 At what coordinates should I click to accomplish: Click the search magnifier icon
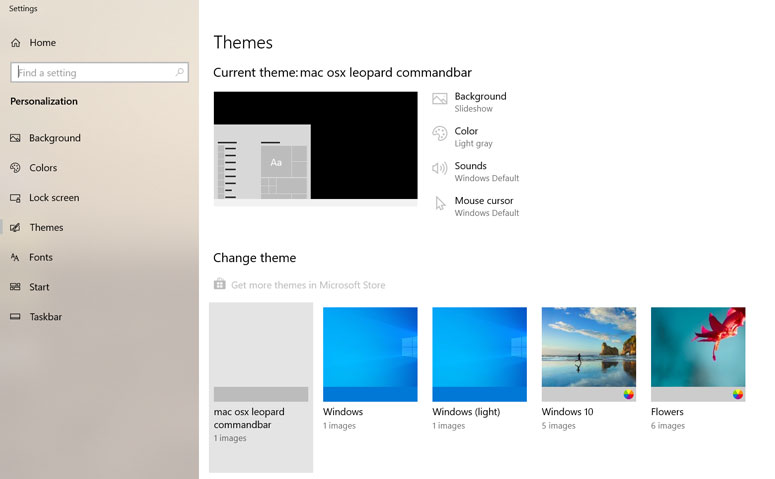point(180,72)
